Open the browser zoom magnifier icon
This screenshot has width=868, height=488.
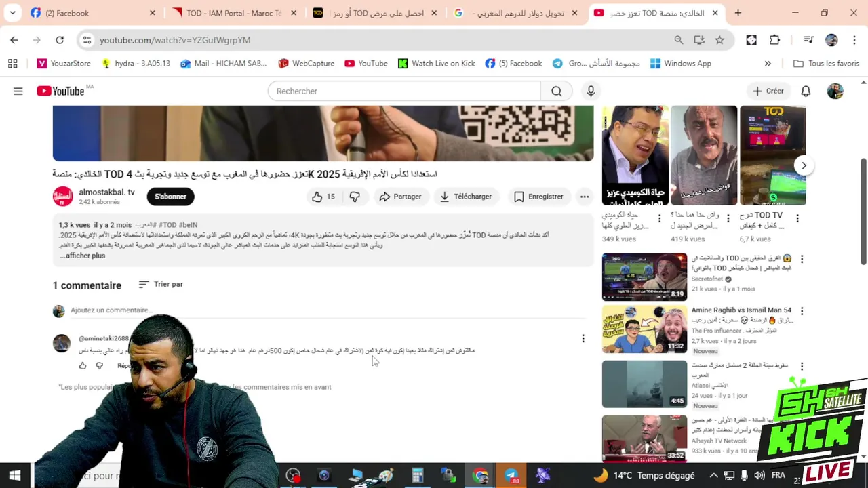tap(679, 40)
